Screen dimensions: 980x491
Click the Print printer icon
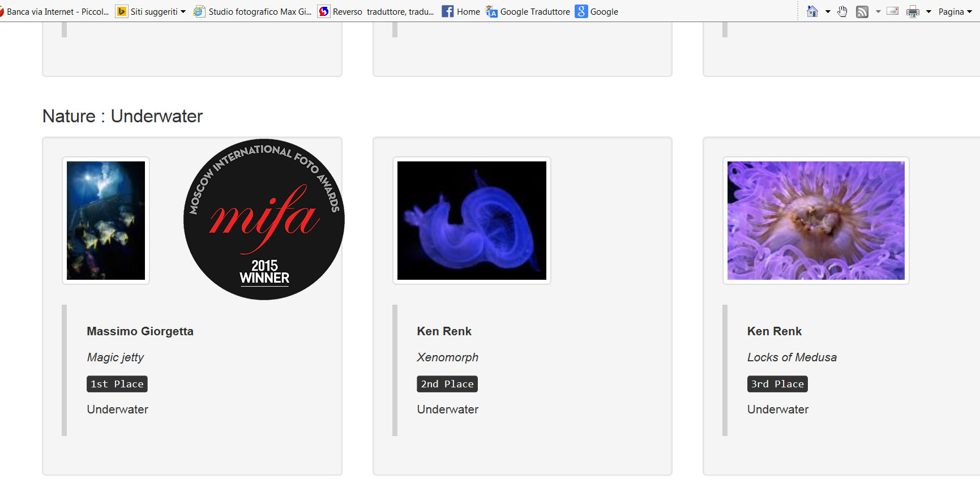click(x=913, y=11)
